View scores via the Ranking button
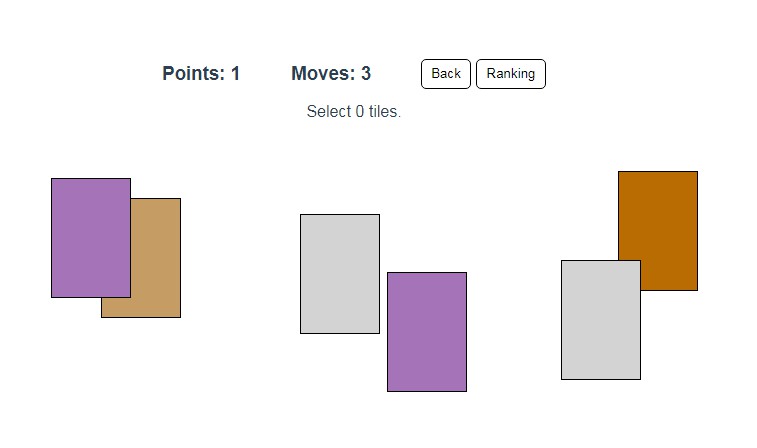Screen dimensions: 757x448 point(510,74)
